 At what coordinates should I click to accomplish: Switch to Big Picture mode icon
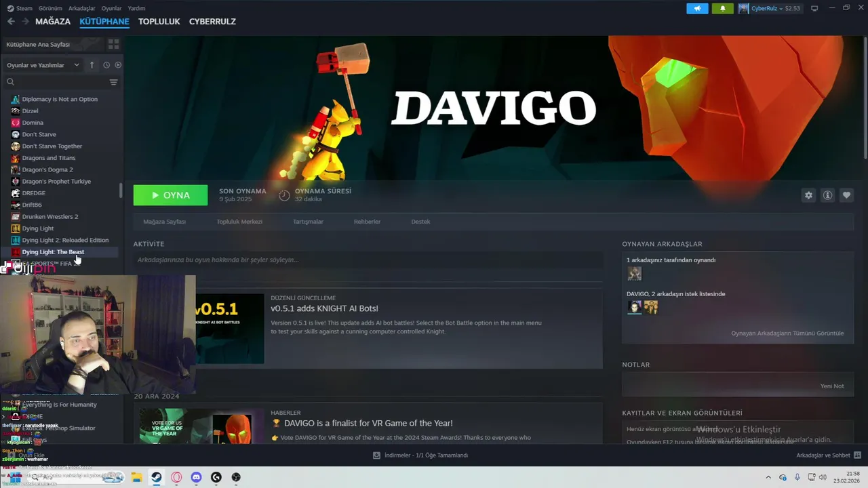click(814, 8)
